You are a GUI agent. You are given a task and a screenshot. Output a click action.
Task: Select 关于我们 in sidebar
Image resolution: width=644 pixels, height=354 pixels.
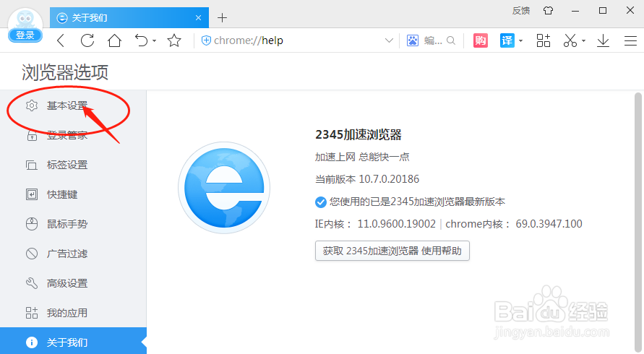73,341
